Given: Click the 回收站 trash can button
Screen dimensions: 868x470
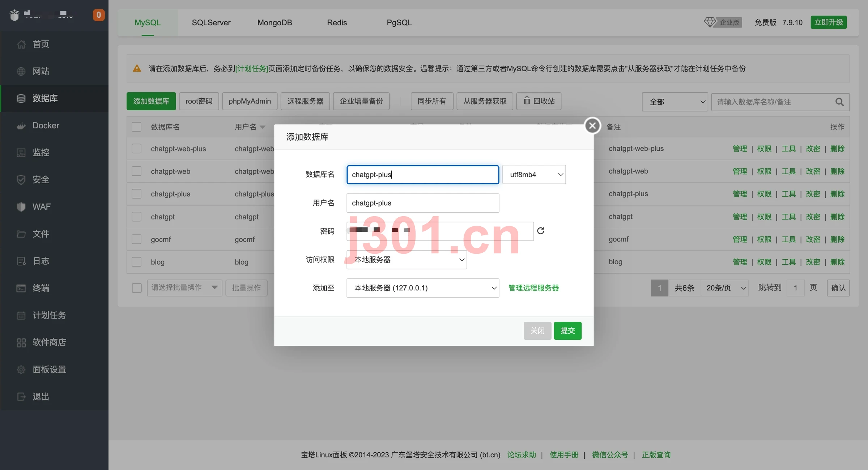Looking at the screenshot, I should pyautogui.click(x=539, y=101).
